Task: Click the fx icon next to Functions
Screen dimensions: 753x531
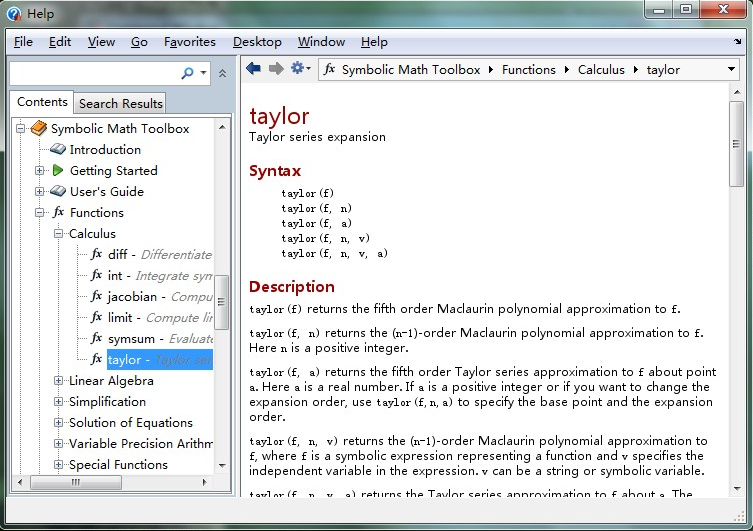Action: [x=59, y=212]
